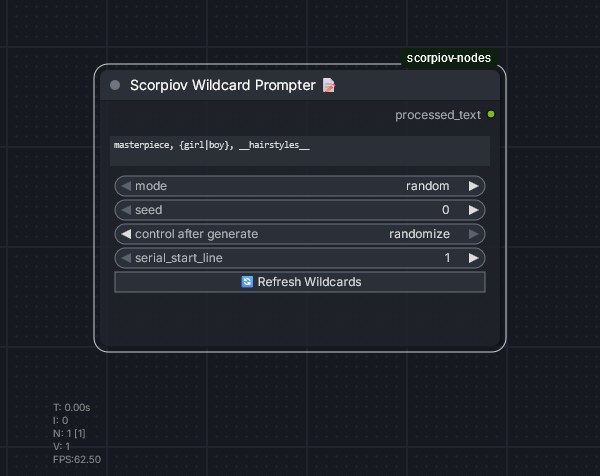Click the Scorpiov Wildcard Prompter node title
Viewport: 600px width, 476px height.
click(x=223, y=85)
